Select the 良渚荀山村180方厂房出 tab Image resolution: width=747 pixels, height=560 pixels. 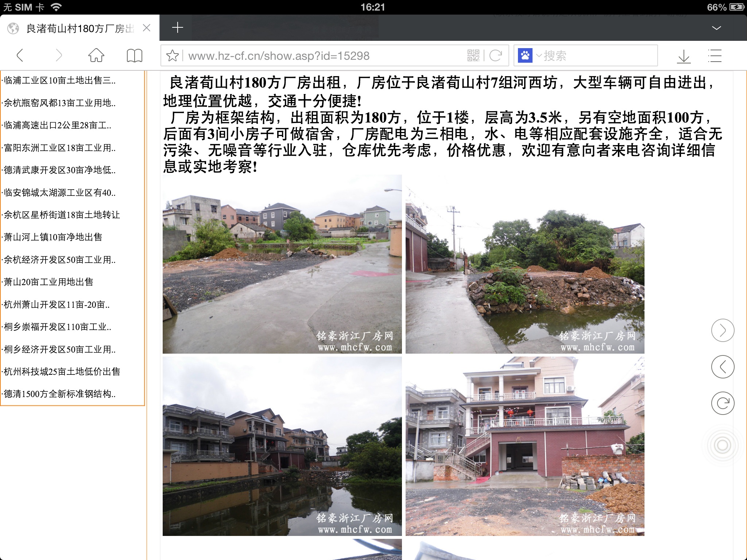[80, 28]
